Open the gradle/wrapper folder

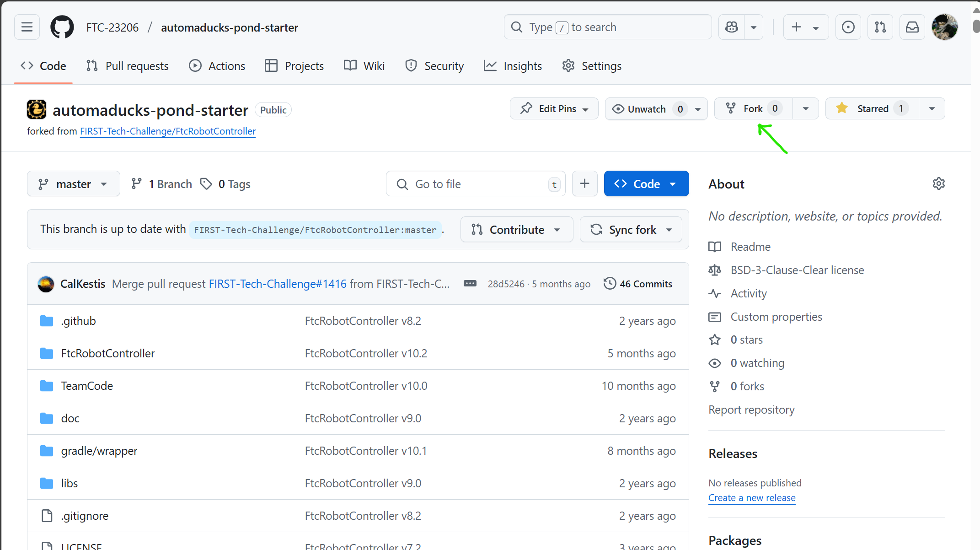(99, 451)
